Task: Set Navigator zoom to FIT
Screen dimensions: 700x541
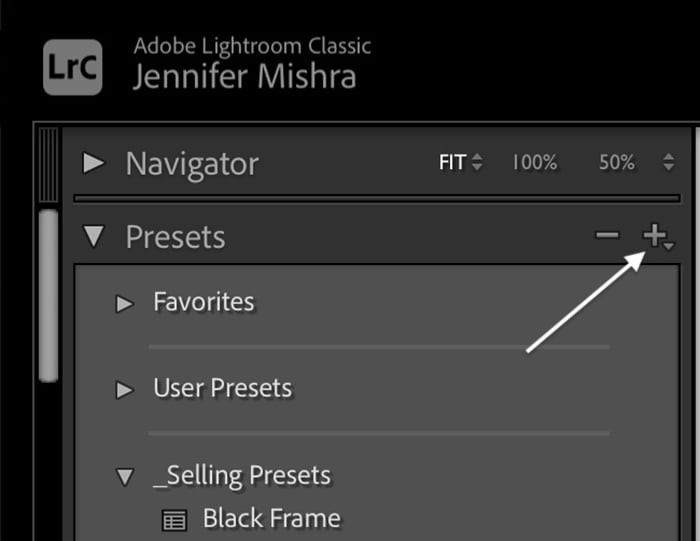Action: point(452,162)
